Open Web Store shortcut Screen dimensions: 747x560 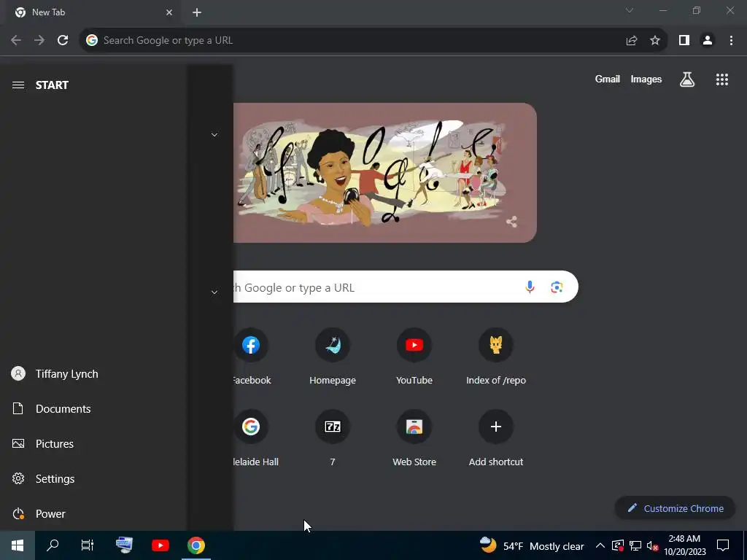tap(414, 438)
